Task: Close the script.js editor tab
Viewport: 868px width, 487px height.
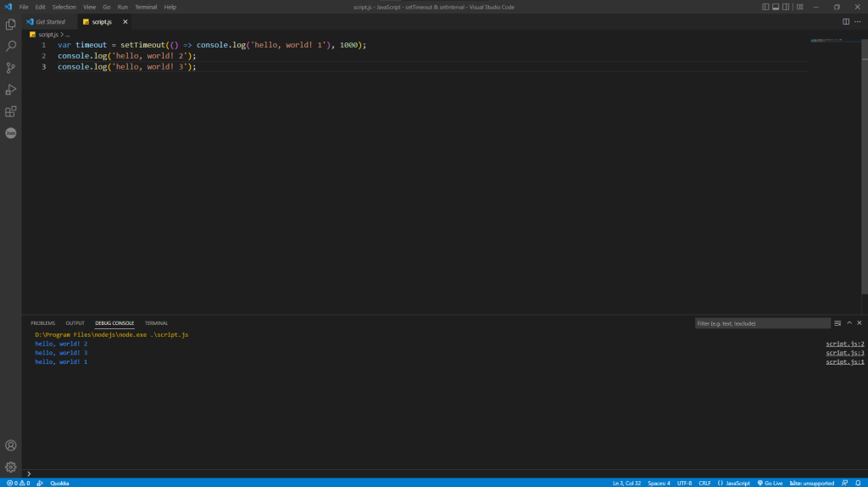Action: click(125, 21)
